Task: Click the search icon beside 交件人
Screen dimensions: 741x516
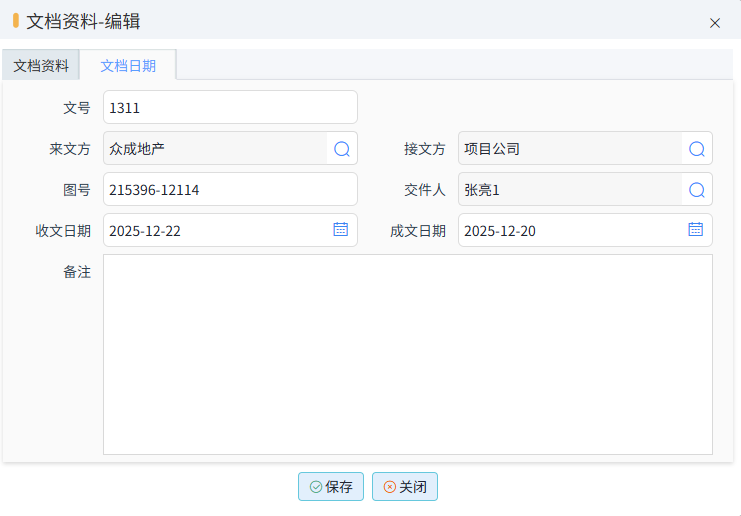Action: click(696, 190)
